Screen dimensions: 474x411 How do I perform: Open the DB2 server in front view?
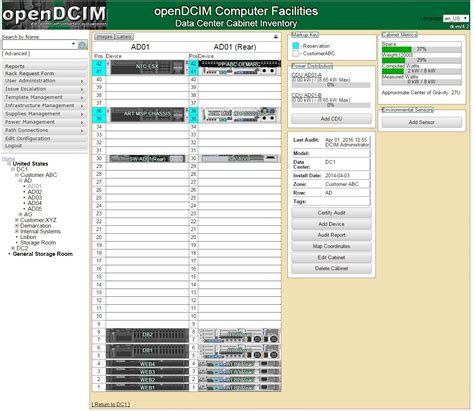(147, 335)
